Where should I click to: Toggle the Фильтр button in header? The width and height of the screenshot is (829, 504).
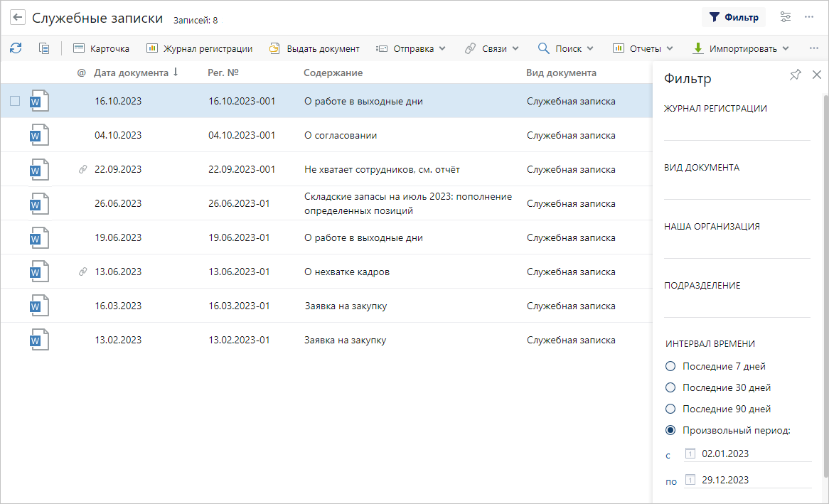click(x=733, y=17)
